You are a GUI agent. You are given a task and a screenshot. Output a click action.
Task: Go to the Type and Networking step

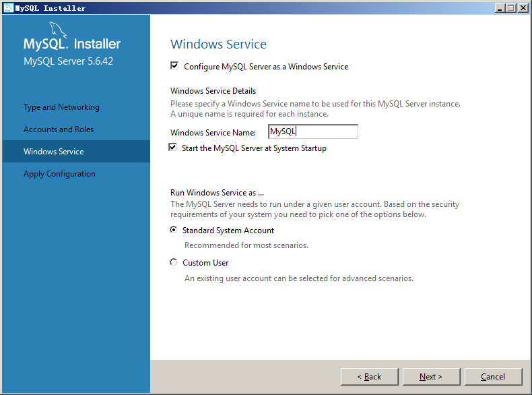point(61,107)
